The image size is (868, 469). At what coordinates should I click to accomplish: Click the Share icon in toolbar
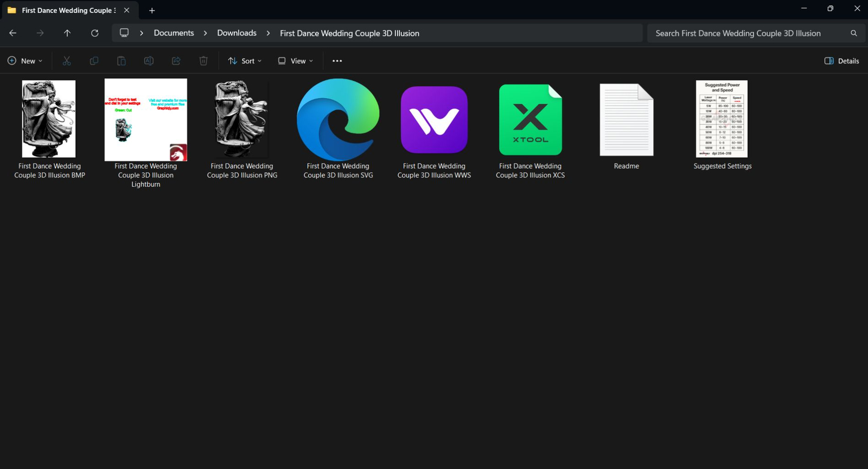[176, 61]
